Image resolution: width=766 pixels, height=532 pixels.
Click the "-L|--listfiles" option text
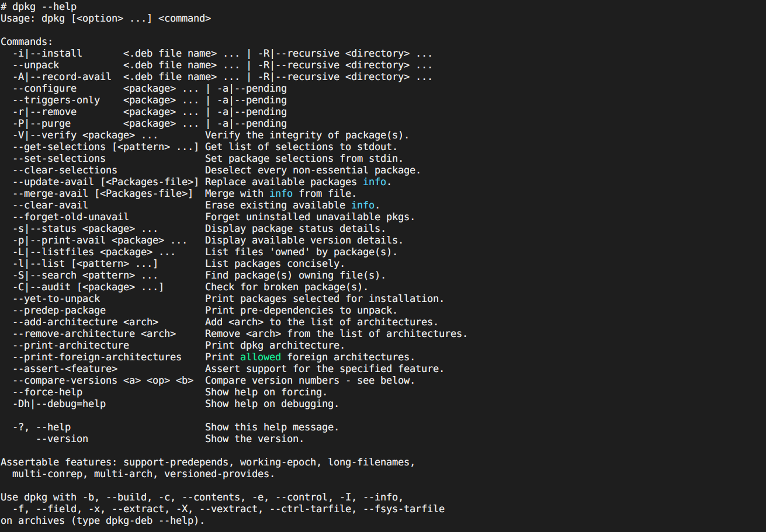pos(53,252)
